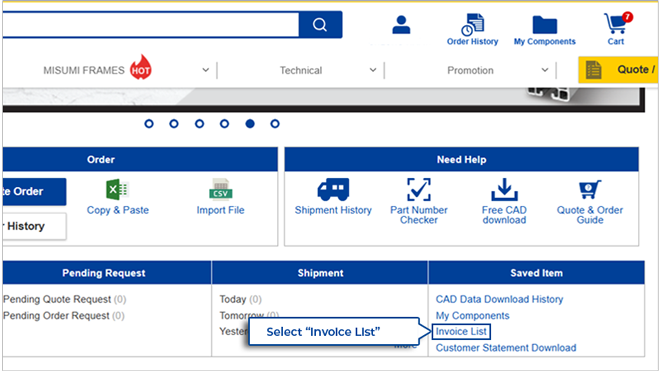Click the yellow Quote button
The width and height of the screenshot is (660, 371).
click(619, 70)
